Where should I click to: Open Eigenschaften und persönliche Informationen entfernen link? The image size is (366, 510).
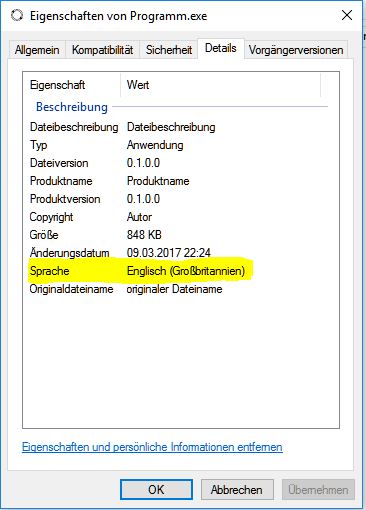(152, 447)
